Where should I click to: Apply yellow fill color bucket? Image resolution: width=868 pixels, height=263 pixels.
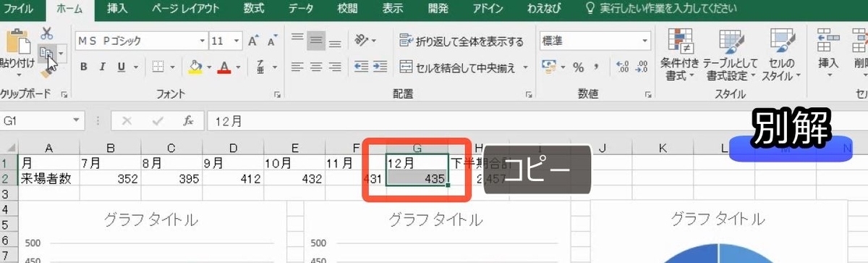click(195, 67)
